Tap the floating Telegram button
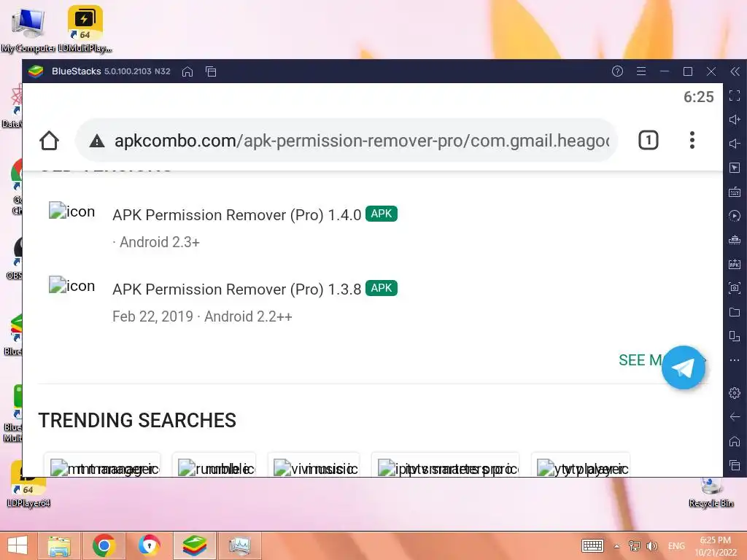The width and height of the screenshot is (747, 560). click(x=683, y=367)
